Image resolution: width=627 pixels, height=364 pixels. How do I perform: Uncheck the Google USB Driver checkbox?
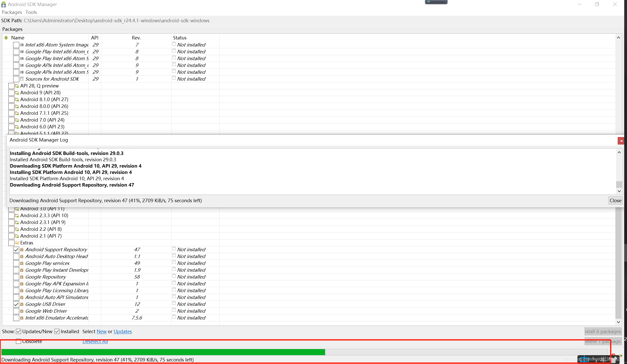click(16, 304)
